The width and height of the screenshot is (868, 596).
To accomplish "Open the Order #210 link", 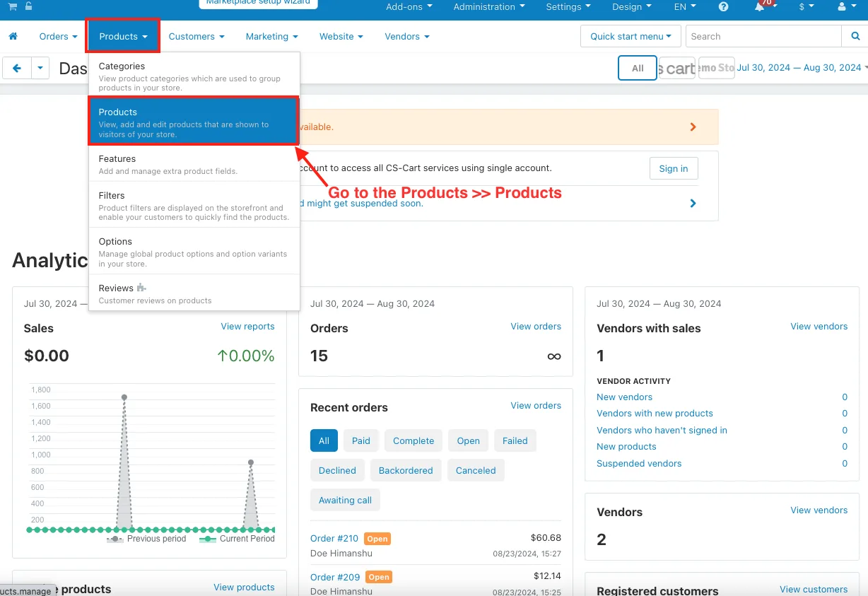I will 334,538.
